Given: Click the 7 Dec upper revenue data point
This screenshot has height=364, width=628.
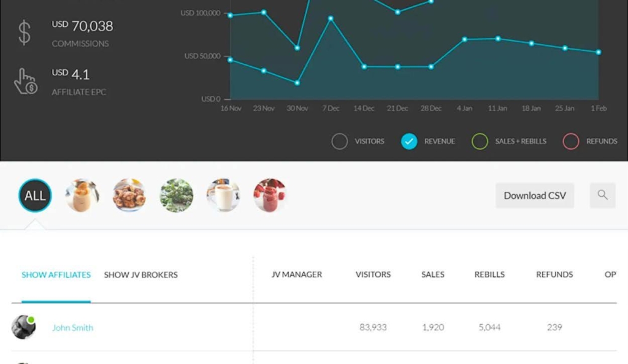Looking at the screenshot, I should (x=331, y=18).
